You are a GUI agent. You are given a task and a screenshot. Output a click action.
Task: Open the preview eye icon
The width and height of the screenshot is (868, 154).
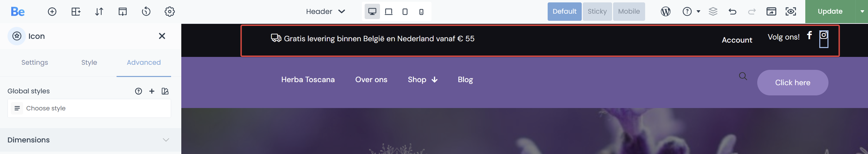tap(791, 12)
